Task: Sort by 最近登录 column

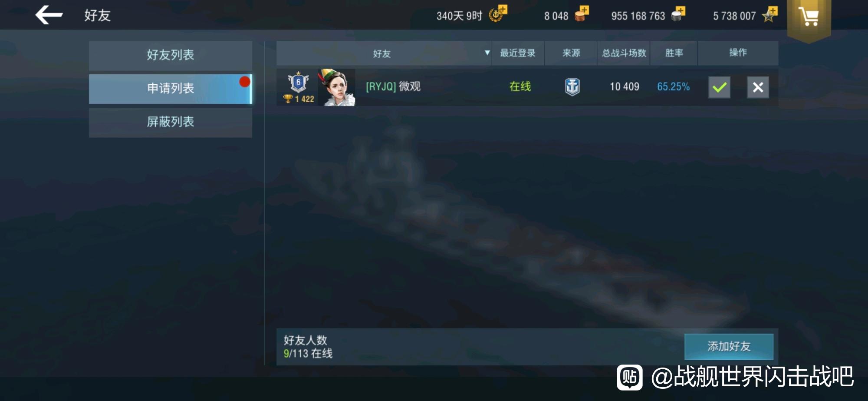Action: tap(518, 53)
